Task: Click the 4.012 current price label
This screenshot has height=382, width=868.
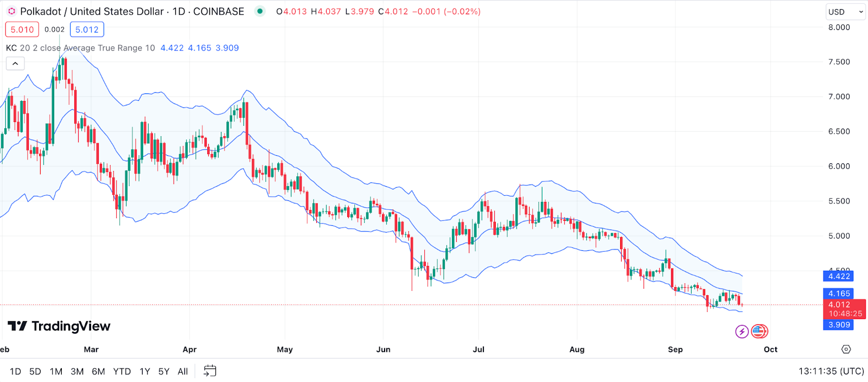Action: (845, 309)
